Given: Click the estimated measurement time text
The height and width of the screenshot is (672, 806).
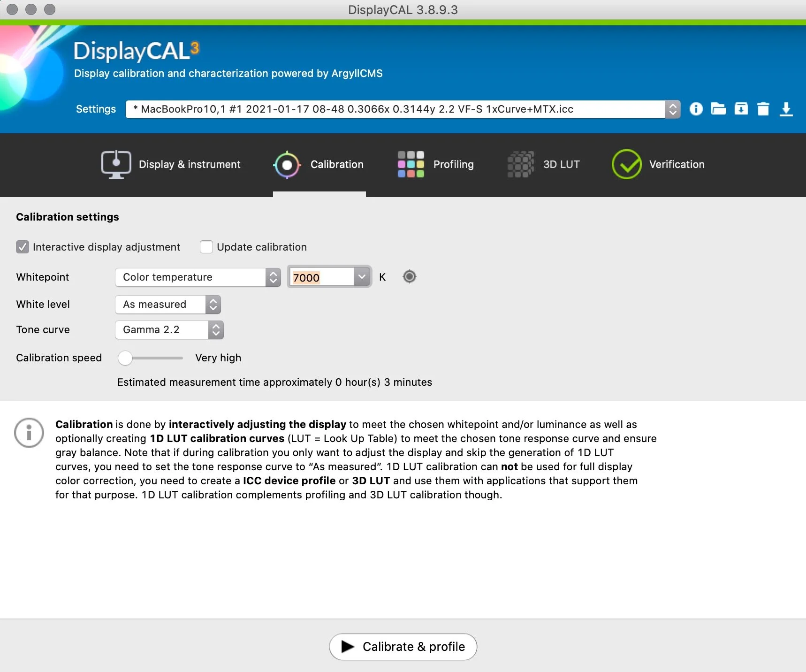Looking at the screenshot, I should (274, 382).
